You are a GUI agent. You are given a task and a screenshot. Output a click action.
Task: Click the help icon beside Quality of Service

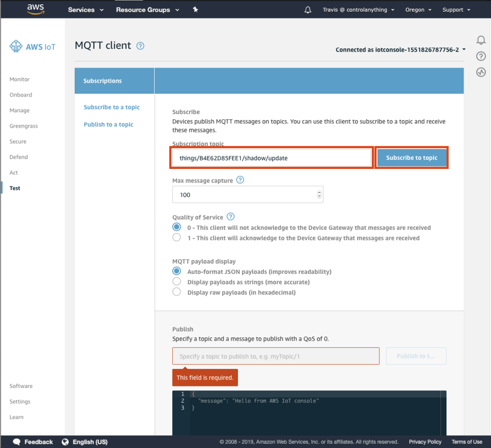[x=230, y=217]
